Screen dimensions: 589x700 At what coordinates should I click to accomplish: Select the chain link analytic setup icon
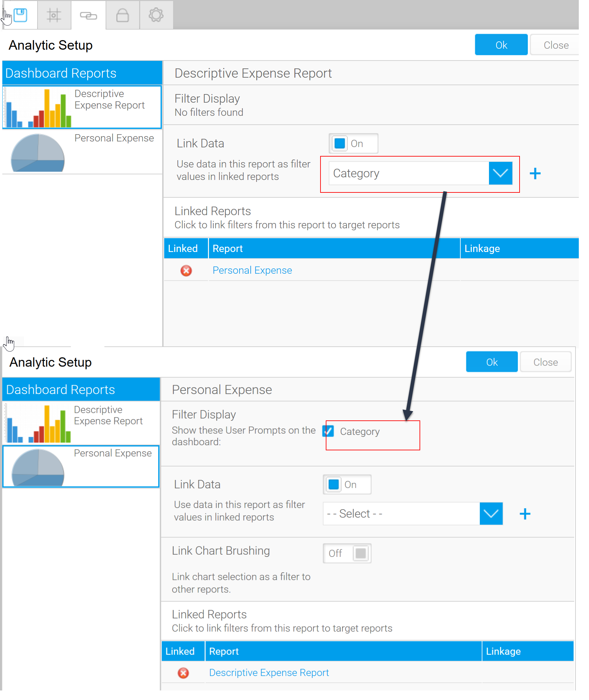pyautogui.click(x=89, y=15)
